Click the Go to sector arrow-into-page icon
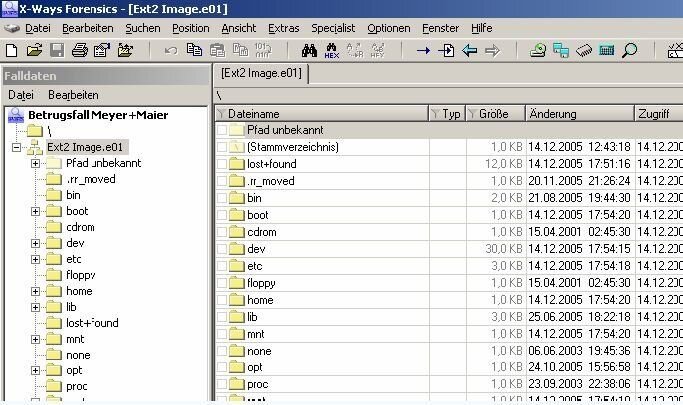The width and height of the screenshot is (683, 405). click(446, 51)
